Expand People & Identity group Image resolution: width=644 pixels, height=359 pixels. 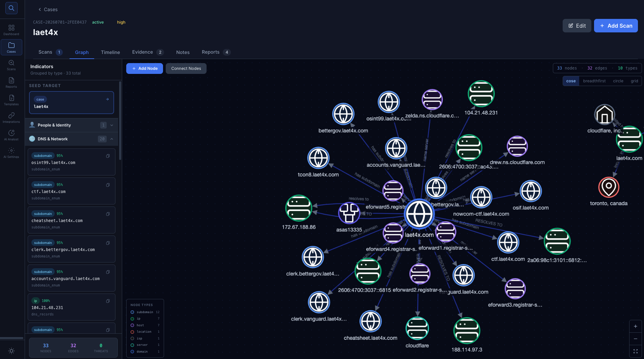coord(72,125)
